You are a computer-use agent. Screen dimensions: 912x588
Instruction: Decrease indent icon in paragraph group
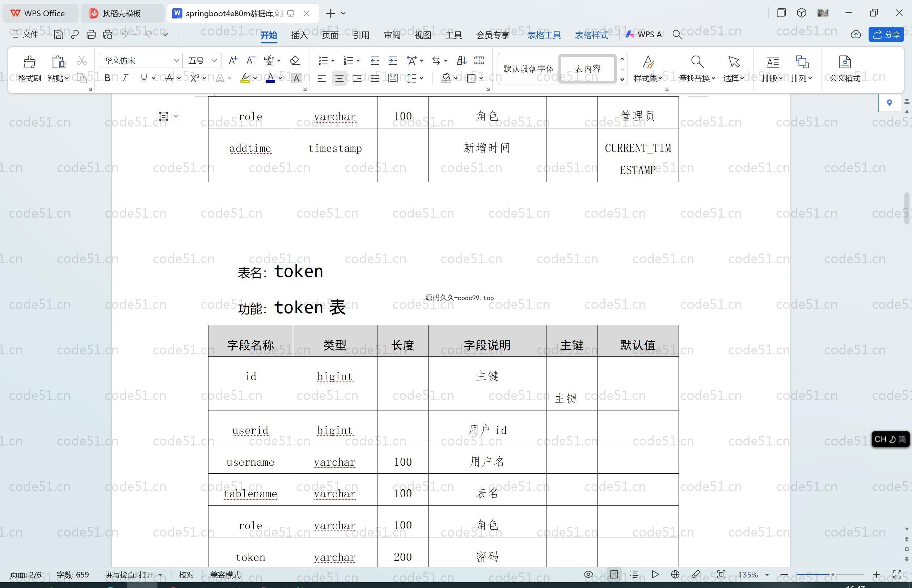[375, 60]
